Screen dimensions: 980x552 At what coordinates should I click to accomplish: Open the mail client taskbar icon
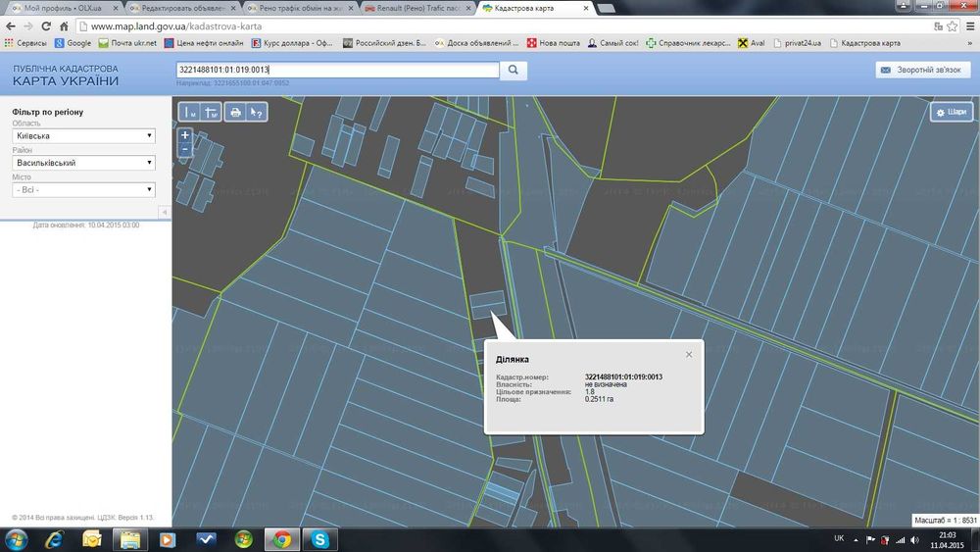[x=92, y=539]
